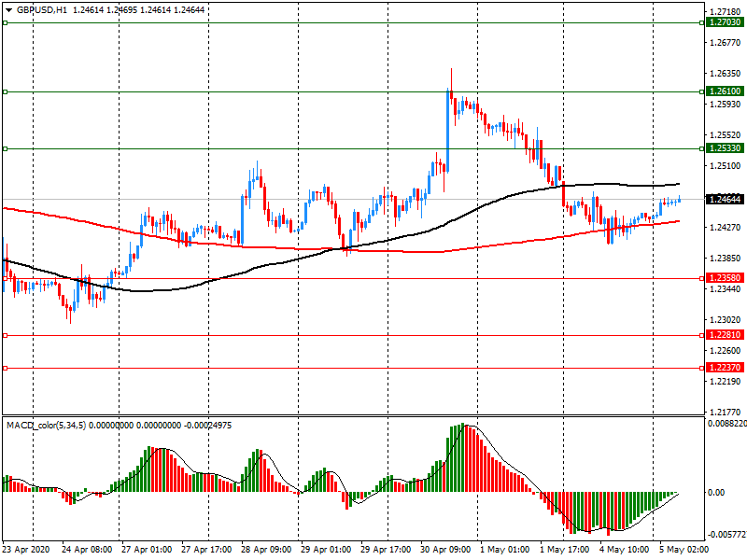The width and height of the screenshot is (747, 560).
Task: Grab the left handle of the 1.22810 line
Action: tap(6, 336)
